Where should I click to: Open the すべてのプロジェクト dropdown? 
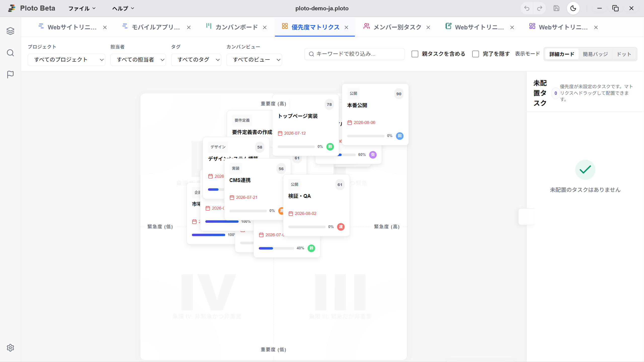pos(66,60)
